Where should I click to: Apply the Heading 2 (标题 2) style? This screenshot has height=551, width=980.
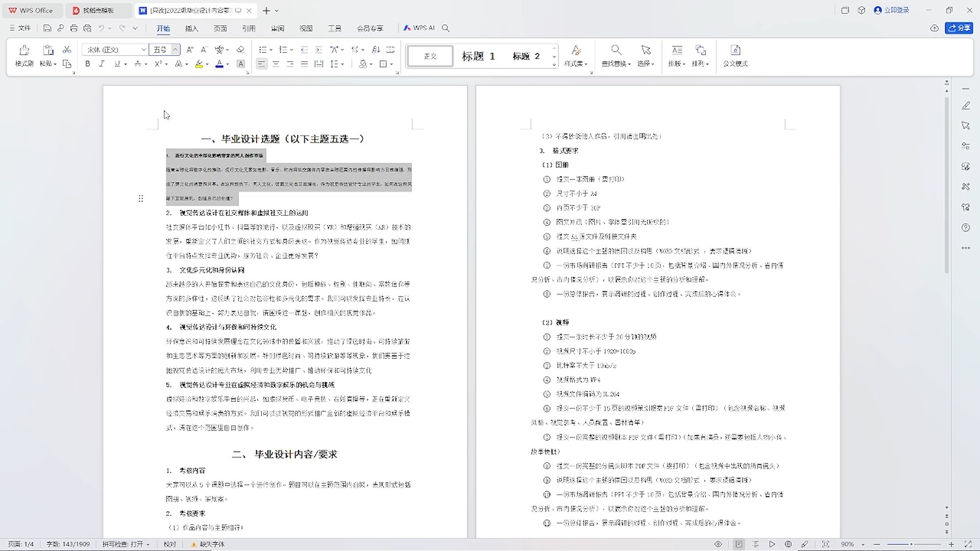(526, 56)
